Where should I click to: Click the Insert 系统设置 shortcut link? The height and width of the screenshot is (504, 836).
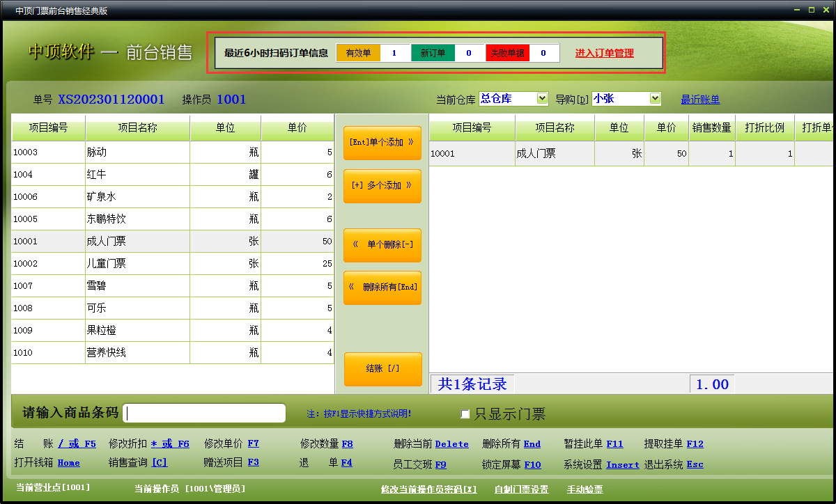(x=623, y=464)
